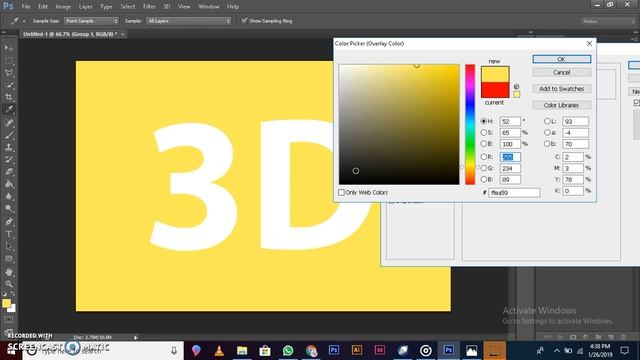
Task: Select the Pen tool
Action: [x=9, y=222]
